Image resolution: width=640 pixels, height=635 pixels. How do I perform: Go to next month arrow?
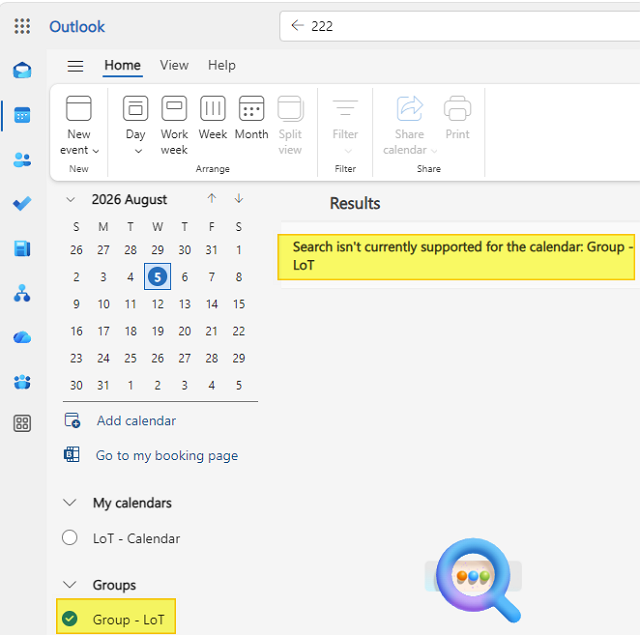[x=239, y=198]
